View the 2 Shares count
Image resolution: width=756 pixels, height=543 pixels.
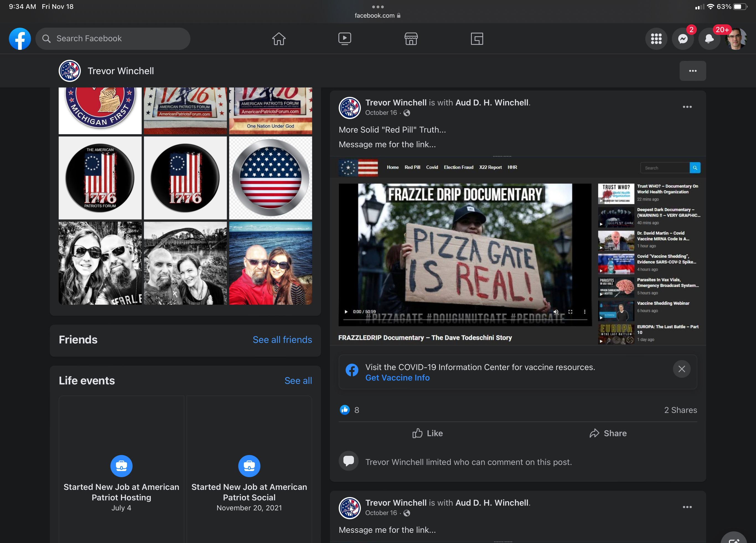(680, 410)
